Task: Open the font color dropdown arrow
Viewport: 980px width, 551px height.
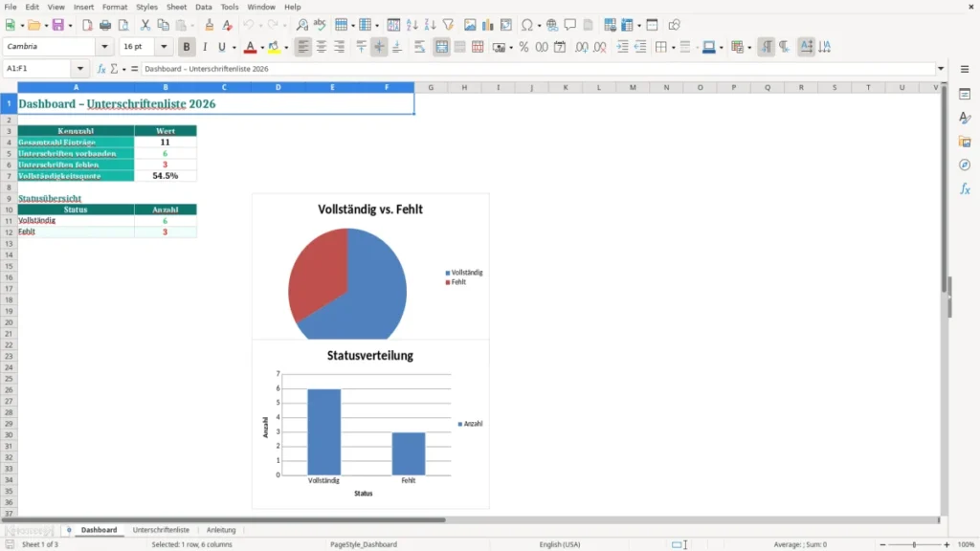Action: [x=262, y=48]
